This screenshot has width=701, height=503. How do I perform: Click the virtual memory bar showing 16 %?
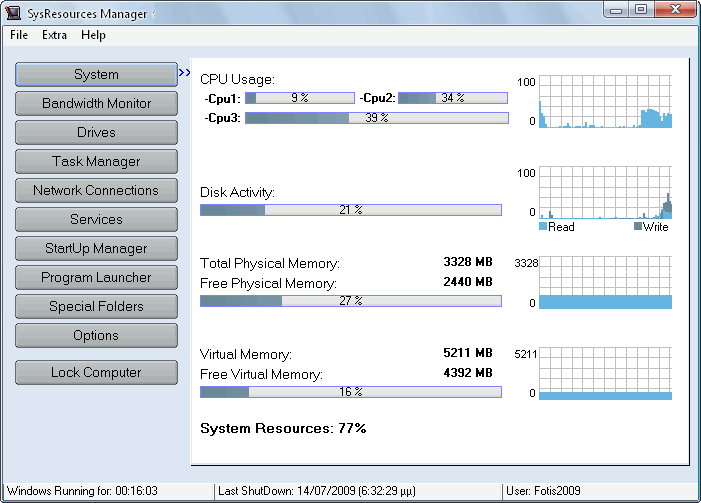coord(351,392)
